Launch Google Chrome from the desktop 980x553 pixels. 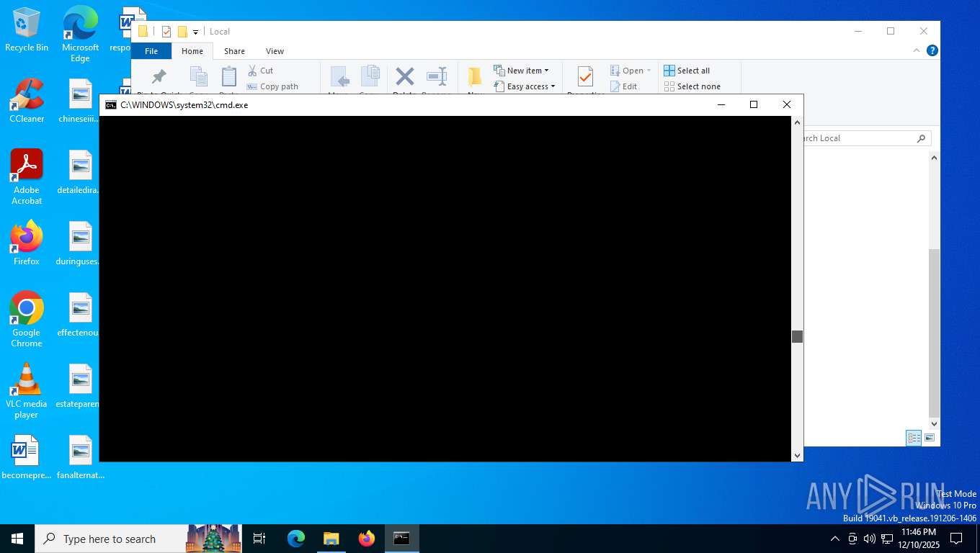tap(27, 319)
